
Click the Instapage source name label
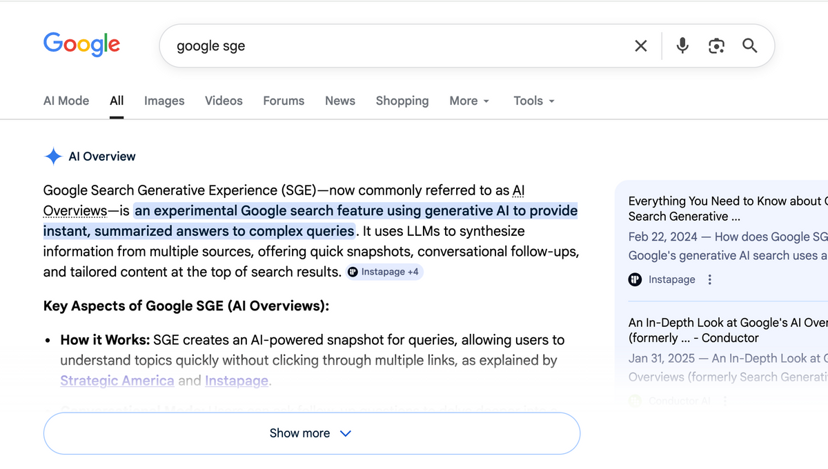(672, 279)
